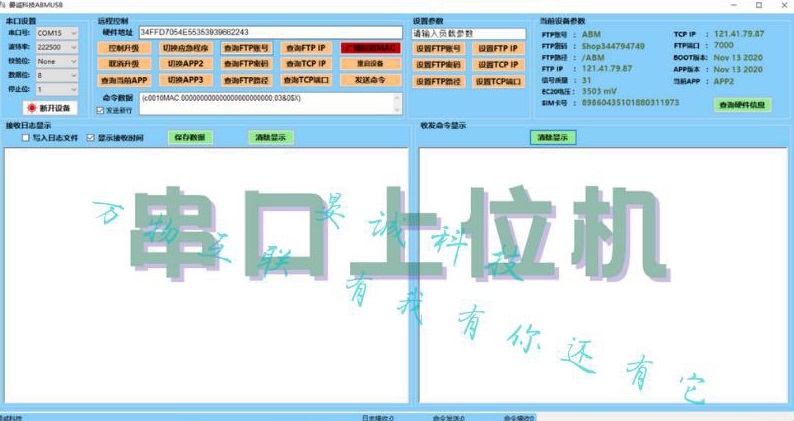Click the green 查询硬件信息 button

[742, 105]
